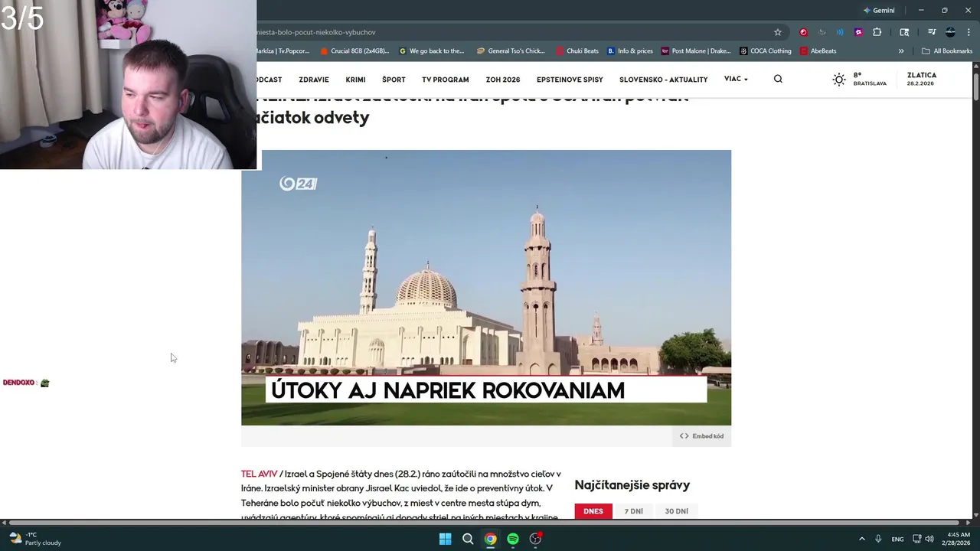Open the taskbar weather widget
The height and width of the screenshot is (551, 980).
pyautogui.click(x=34, y=539)
